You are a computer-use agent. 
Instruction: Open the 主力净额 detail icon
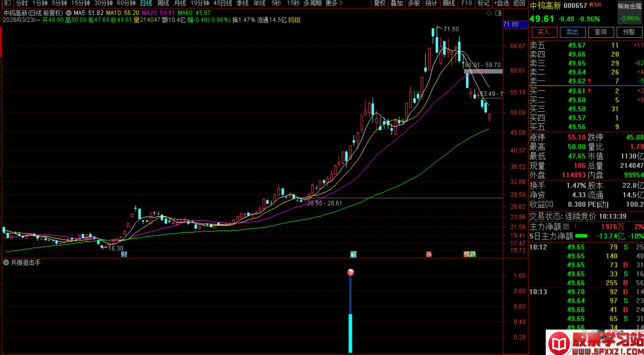click(566, 227)
